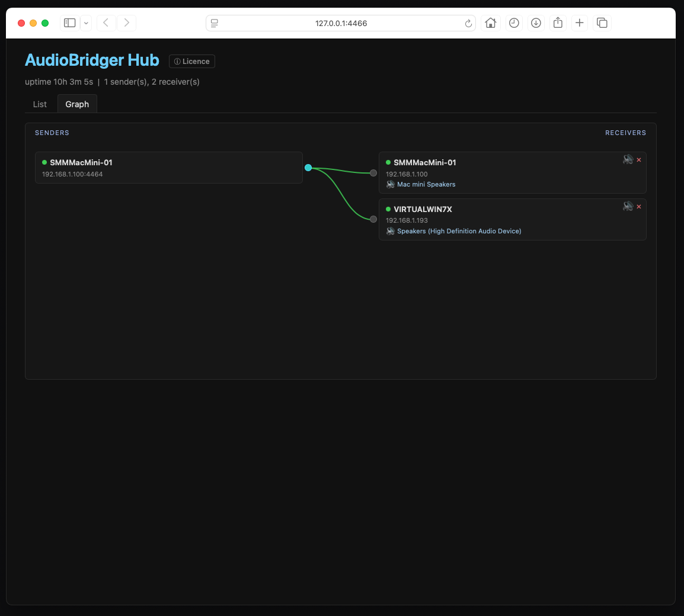Go back in browser history

pyautogui.click(x=106, y=23)
